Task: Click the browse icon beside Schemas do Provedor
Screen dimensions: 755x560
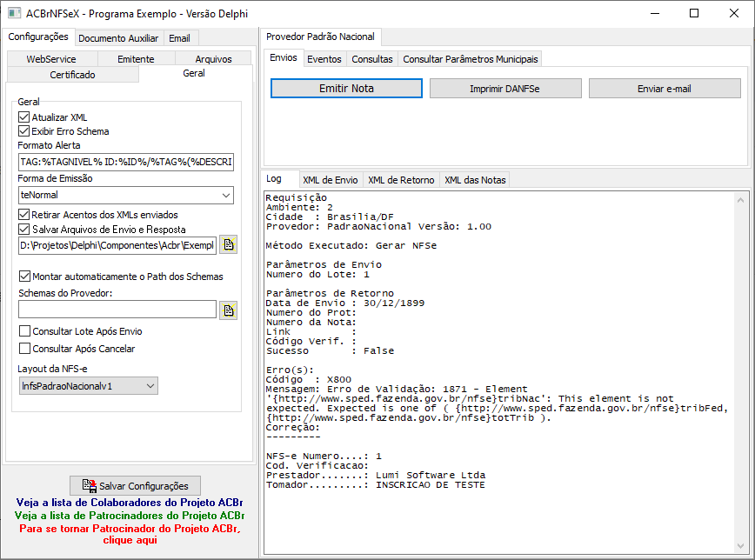Action: 228,310
